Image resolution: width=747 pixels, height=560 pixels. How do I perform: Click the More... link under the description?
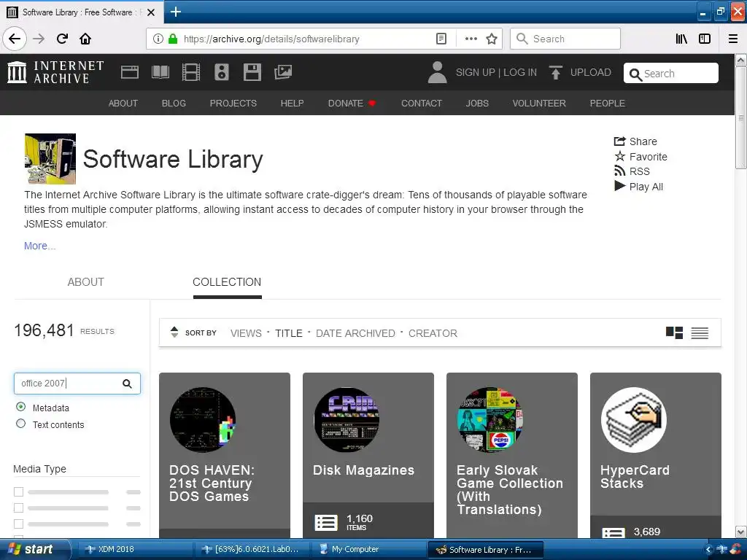pos(39,246)
